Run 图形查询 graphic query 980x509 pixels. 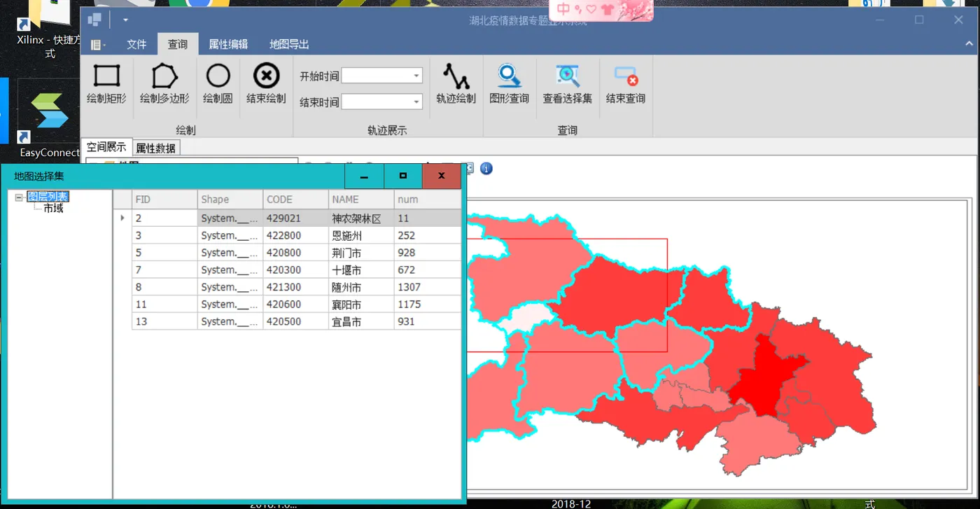tap(509, 84)
